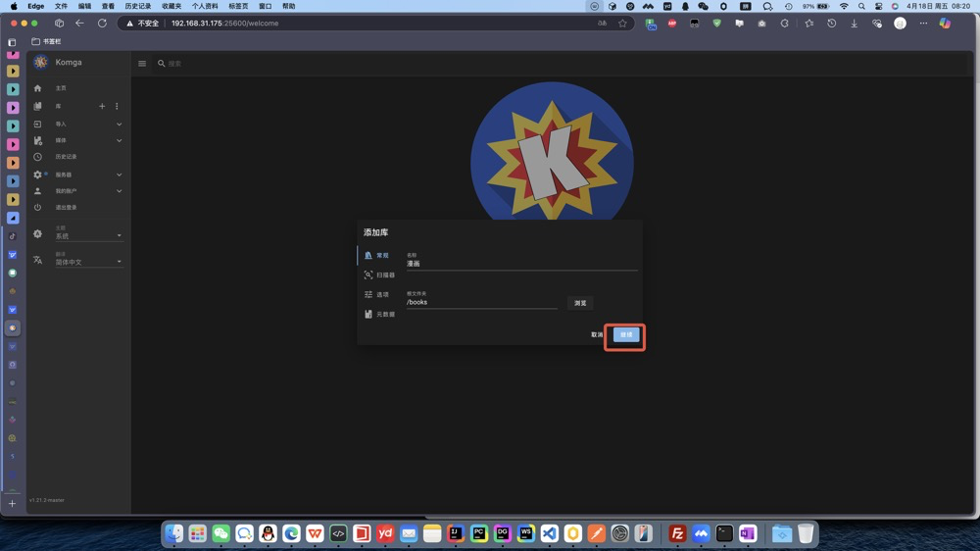Open Visual Studio Code from the Dock
The image size is (980, 551).
coord(550,533)
